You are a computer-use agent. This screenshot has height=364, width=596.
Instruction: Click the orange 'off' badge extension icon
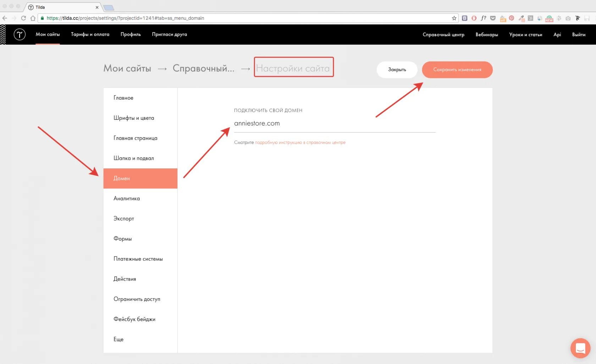coord(503,19)
